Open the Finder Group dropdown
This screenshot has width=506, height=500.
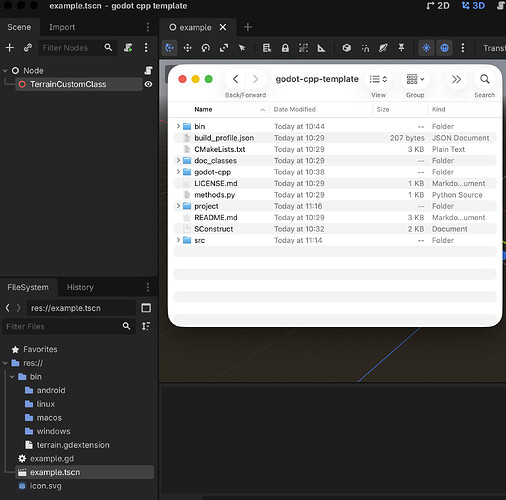pos(415,79)
